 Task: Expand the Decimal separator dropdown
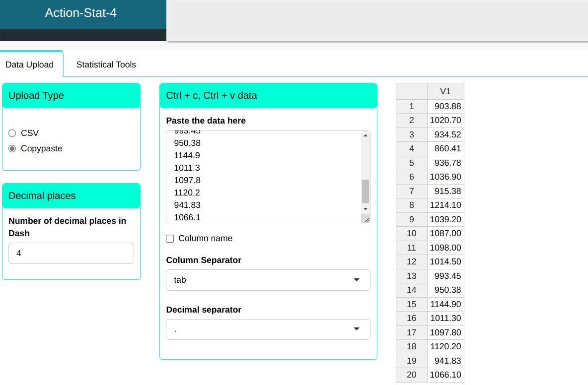268,329
